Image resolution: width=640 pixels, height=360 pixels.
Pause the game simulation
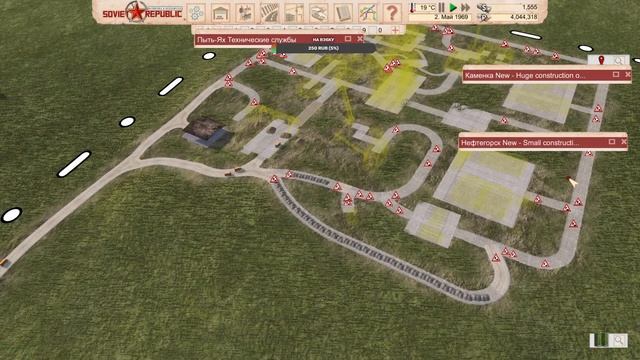(x=442, y=7)
